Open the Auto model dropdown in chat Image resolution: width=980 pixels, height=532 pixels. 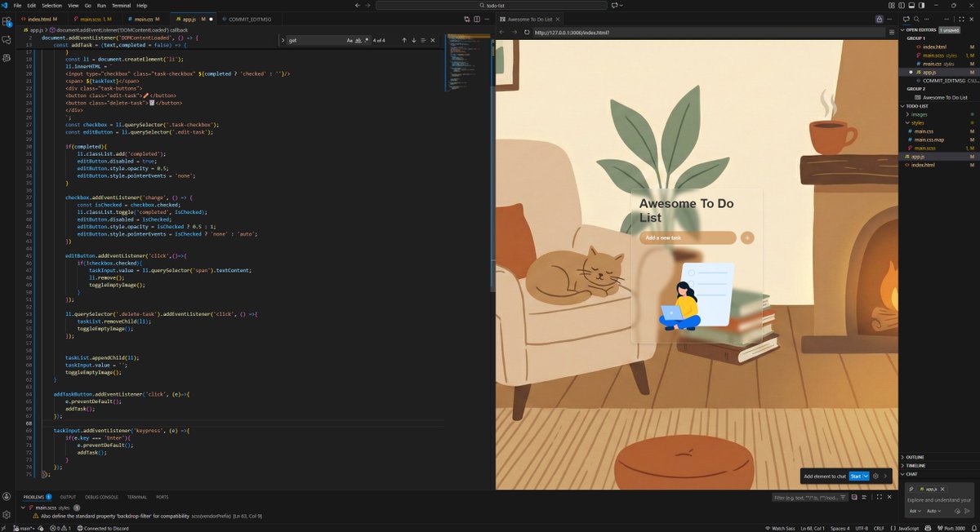pyautogui.click(x=933, y=511)
